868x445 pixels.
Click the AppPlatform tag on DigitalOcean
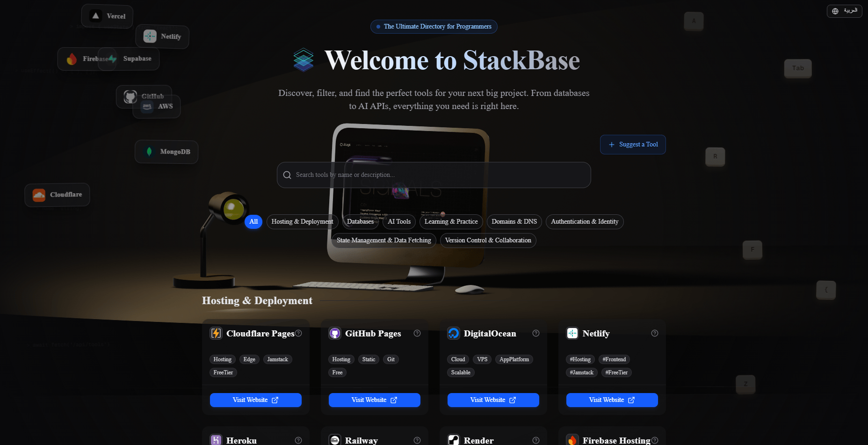514,359
